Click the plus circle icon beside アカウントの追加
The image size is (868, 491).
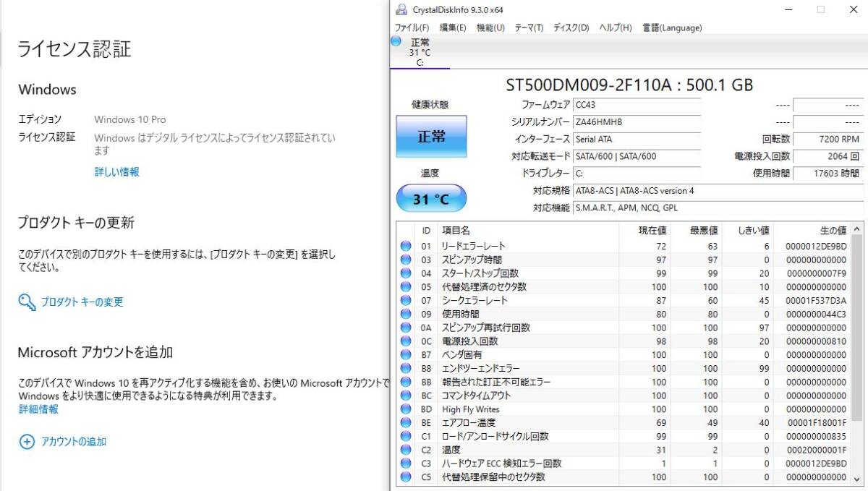[27, 442]
